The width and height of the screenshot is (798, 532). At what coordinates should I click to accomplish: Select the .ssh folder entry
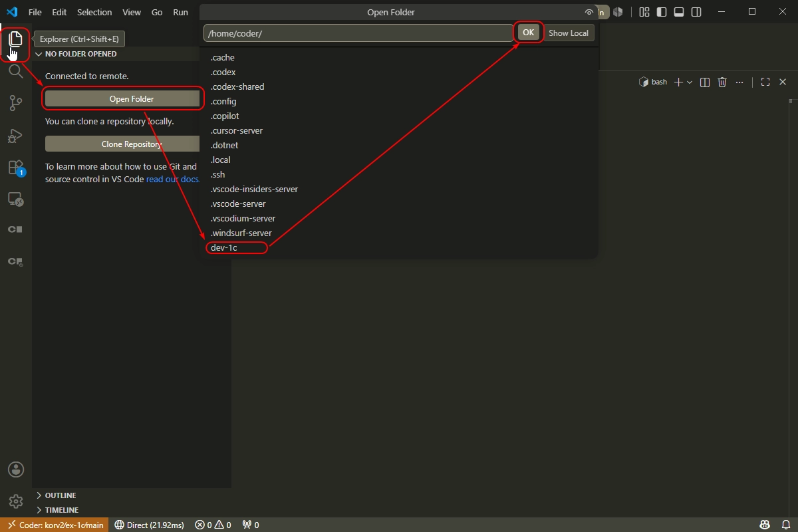click(218, 175)
